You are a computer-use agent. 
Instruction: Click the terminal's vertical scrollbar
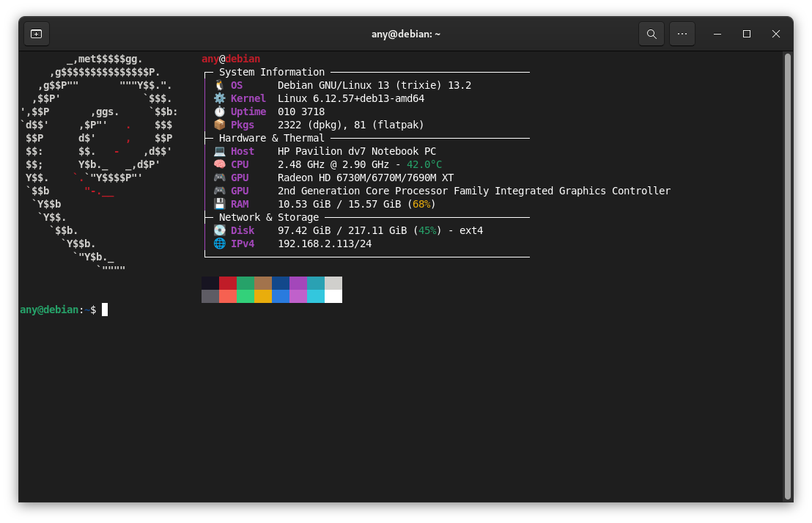click(x=788, y=277)
